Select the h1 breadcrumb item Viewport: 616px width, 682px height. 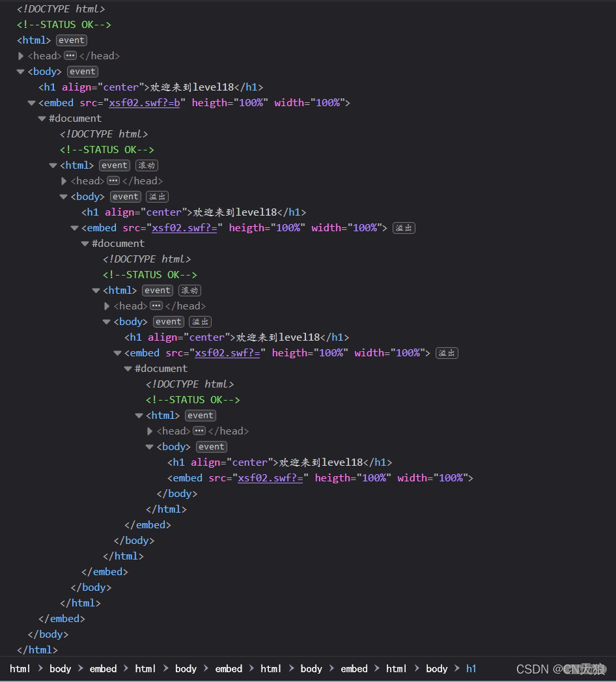pyautogui.click(x=471, y=669)
